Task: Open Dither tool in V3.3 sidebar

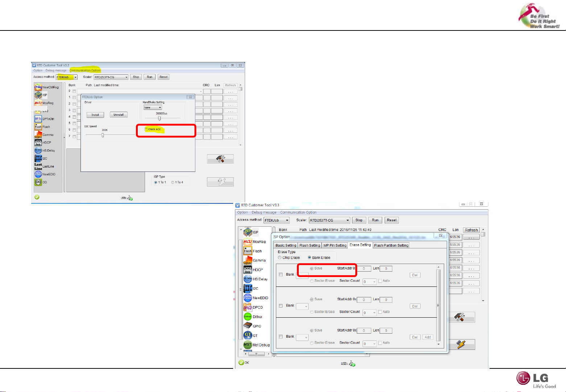Action: click(x=253, y=317)
